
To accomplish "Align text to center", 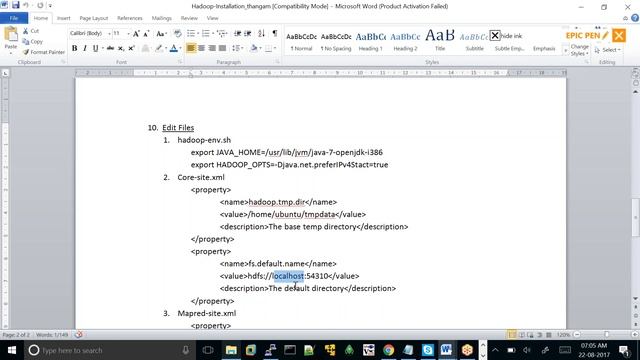I will tap(201, 48).
